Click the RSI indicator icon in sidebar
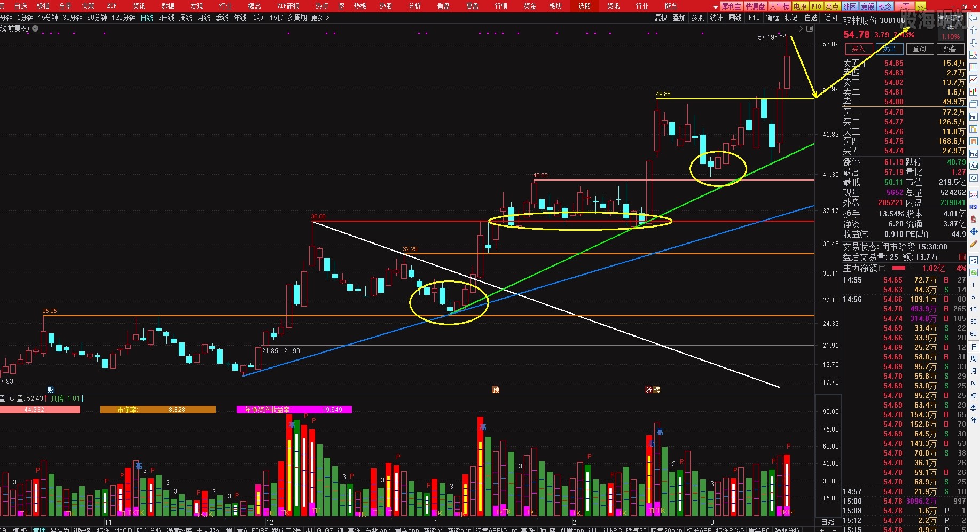Screen dimensions: 980x532 [x=974, y=207]
